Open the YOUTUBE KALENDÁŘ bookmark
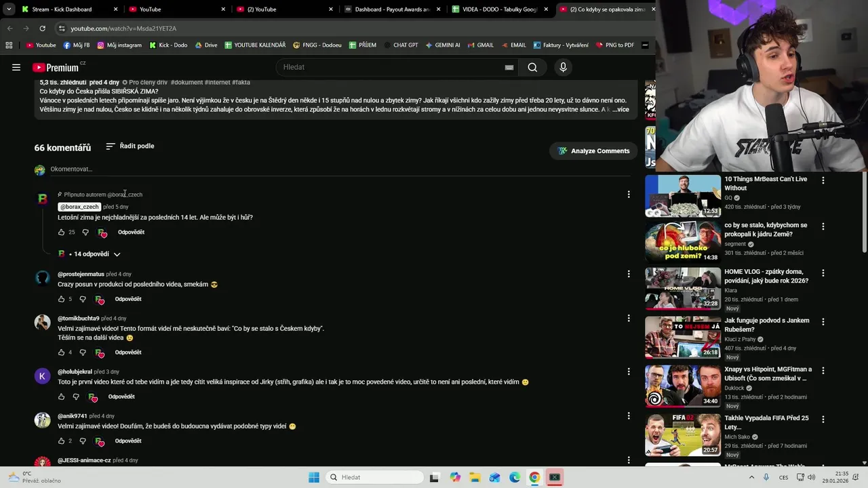868x488 pixels. coord(255,45)
